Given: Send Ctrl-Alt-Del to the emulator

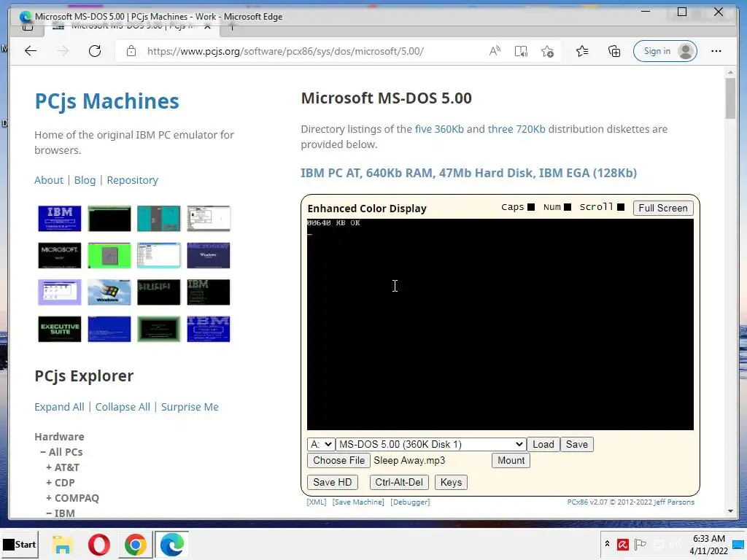Looking at the screenshot, I should click(399, 483).
